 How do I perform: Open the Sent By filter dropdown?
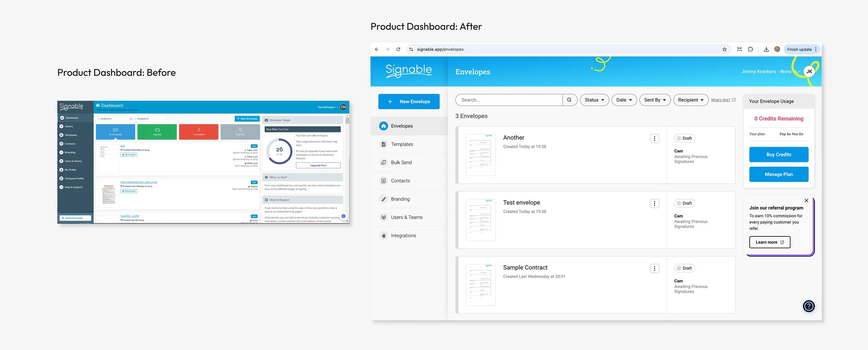[655, 100]
